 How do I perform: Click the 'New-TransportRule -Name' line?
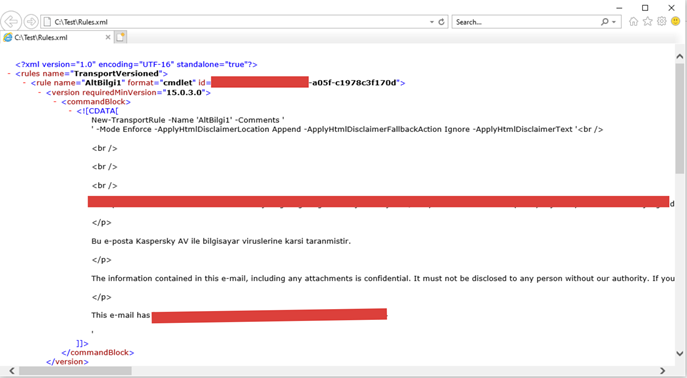point(188,120)
